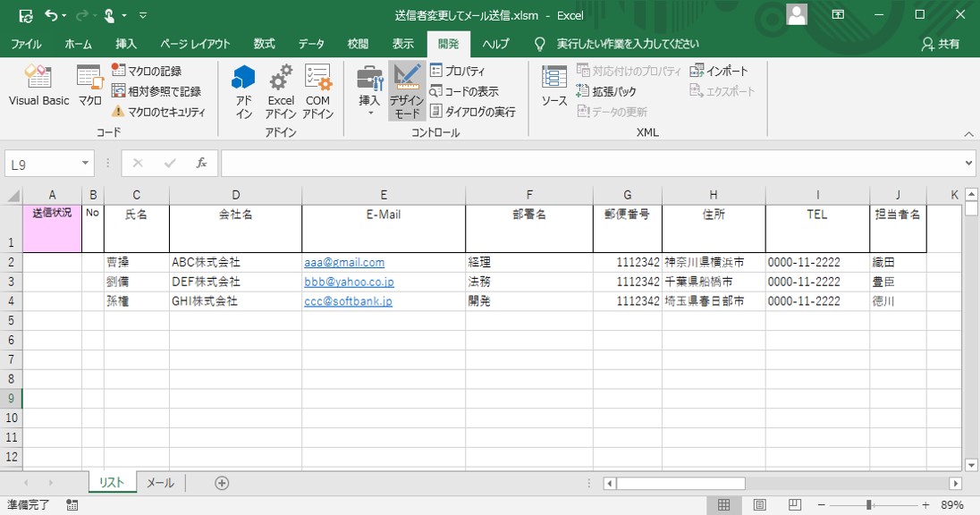980x515 pixels.
Task: Select cell containing ABC株式会社
Action: [236, 263]
